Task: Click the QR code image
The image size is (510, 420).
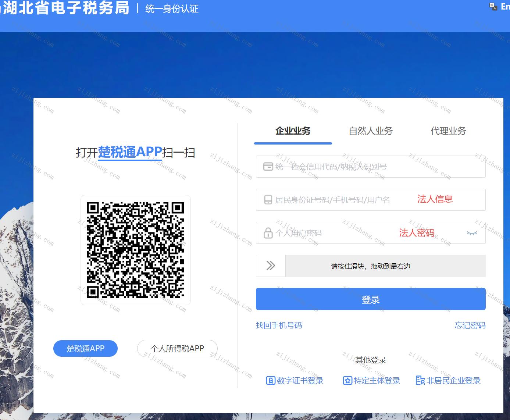Action: point(136,250)
